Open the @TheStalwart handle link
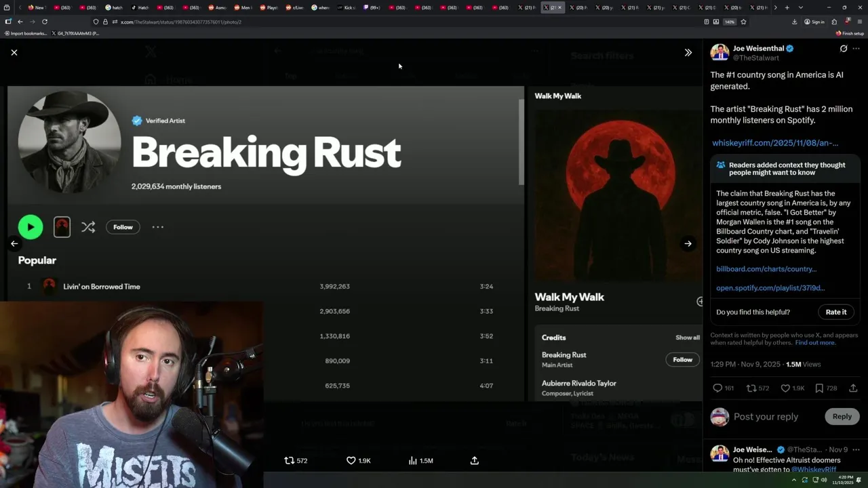Image resolution: width=868 pixels, height=488 pixels. tap(756, 58)
